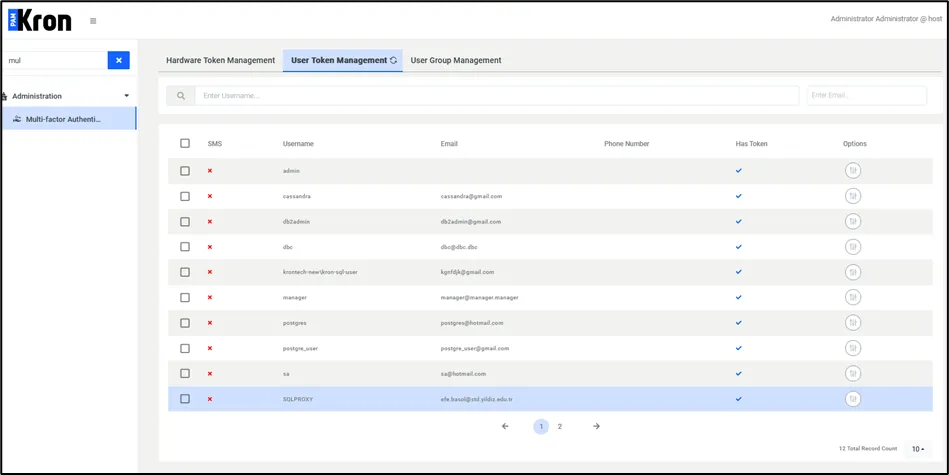Screen dimensions: 949x475
Task: Open options icon for dbc row
Action: [853, 247]
